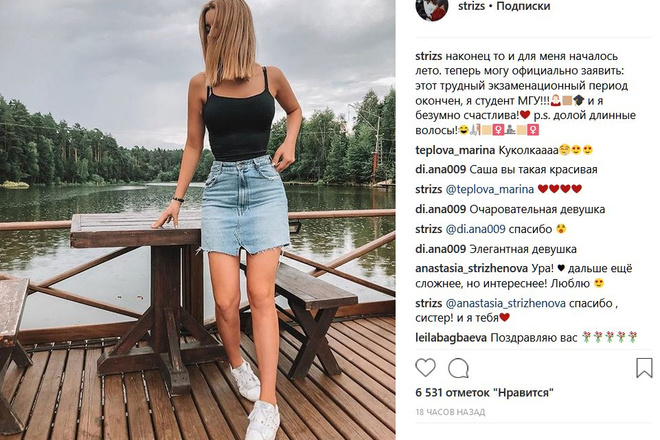Toggle the Подписки following button
The width and height of the screenshot is (660, 440).
click(523, 6)
